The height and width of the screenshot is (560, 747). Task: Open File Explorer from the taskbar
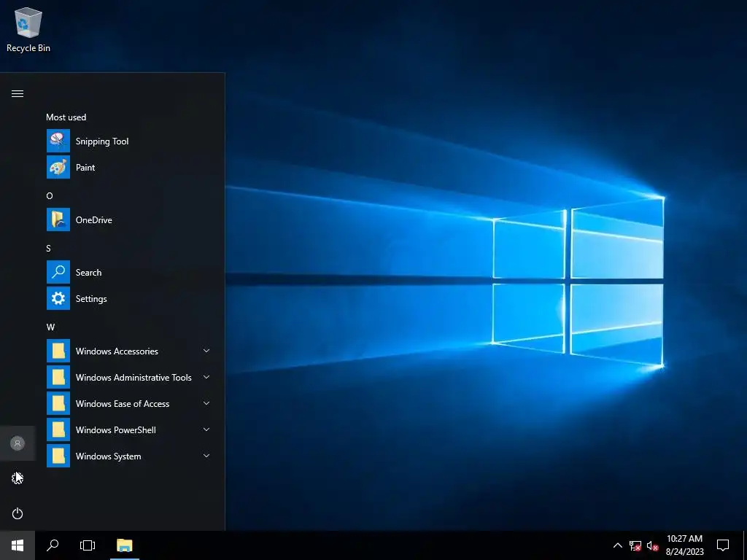point(124,545)
